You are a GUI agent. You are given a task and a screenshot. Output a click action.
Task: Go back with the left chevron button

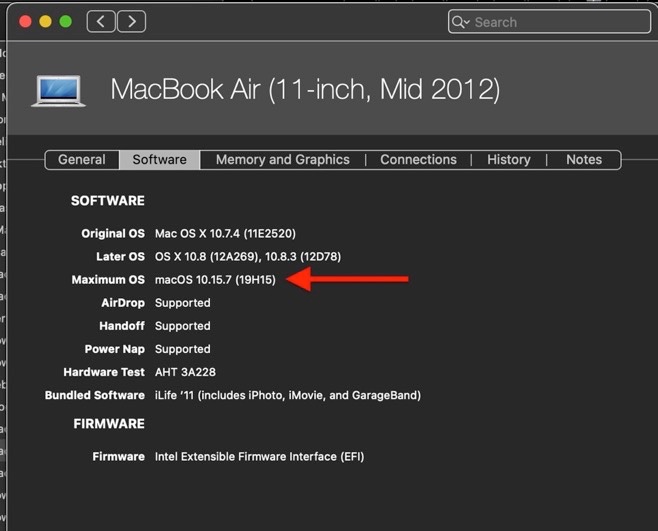pos(101,21)
